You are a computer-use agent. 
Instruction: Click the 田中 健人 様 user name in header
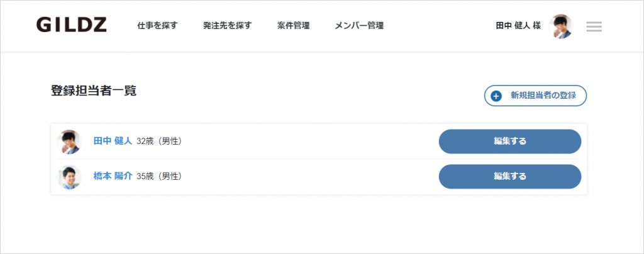pyautogui.click(x=518, y=26)
